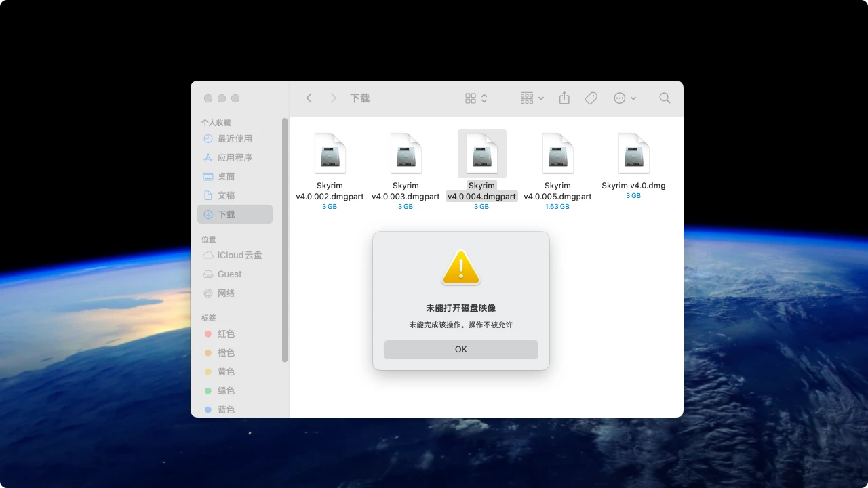Select Skyrim v4.0.004.dmgpart file icon
The image size is (868, 488).
point(482,153)
